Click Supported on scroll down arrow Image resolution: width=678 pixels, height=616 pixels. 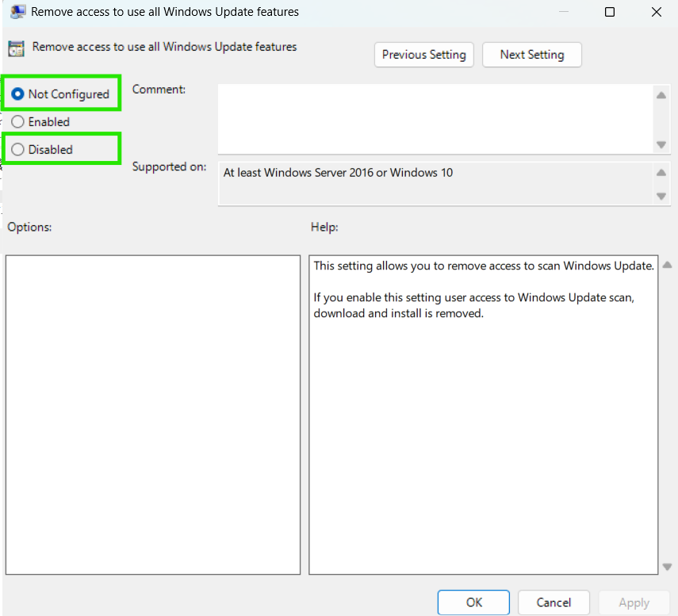661,197
